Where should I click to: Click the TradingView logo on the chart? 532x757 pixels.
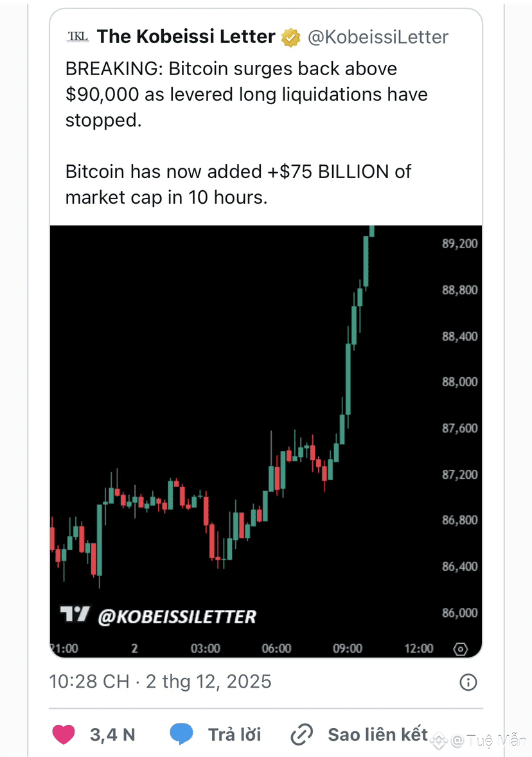(75, 615)
